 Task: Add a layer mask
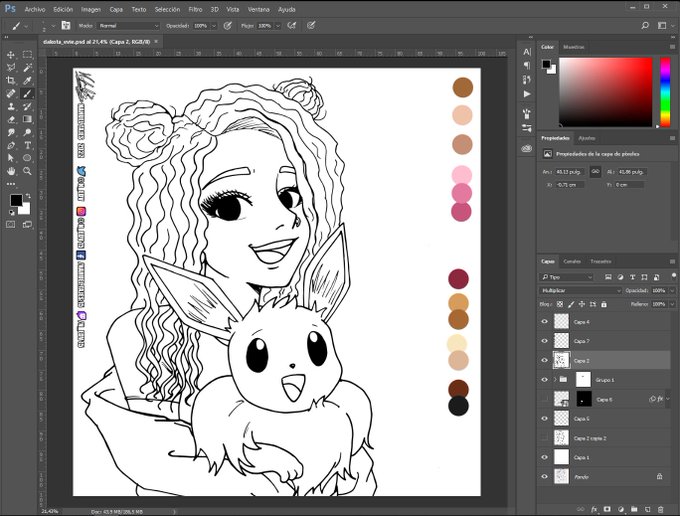[x=607, y=509]
